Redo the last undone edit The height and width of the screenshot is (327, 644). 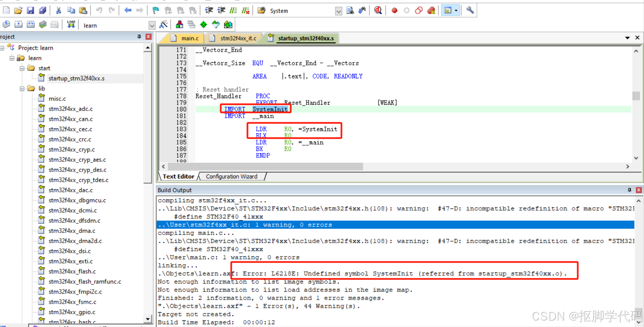coord(111,10)
